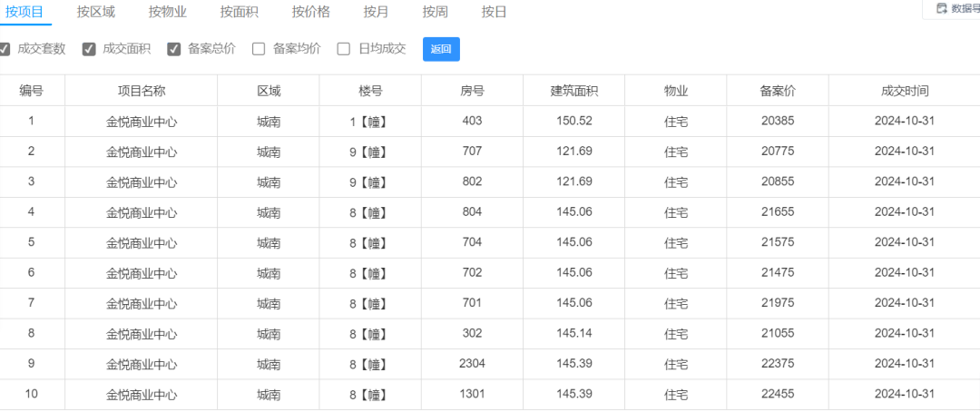Select row 9 with room 2304
The image size is (980, 412).
click(x=490, y=364)
